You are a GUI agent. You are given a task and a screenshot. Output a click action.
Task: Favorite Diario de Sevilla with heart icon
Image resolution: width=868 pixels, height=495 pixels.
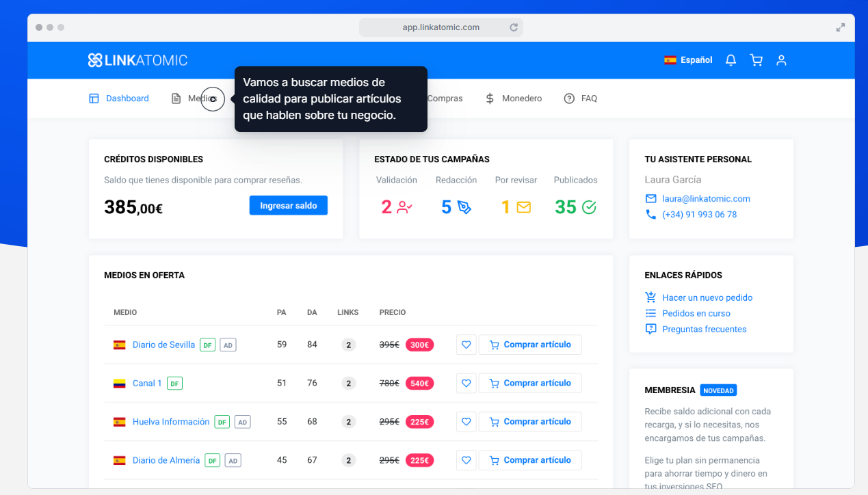coord(466,345)
